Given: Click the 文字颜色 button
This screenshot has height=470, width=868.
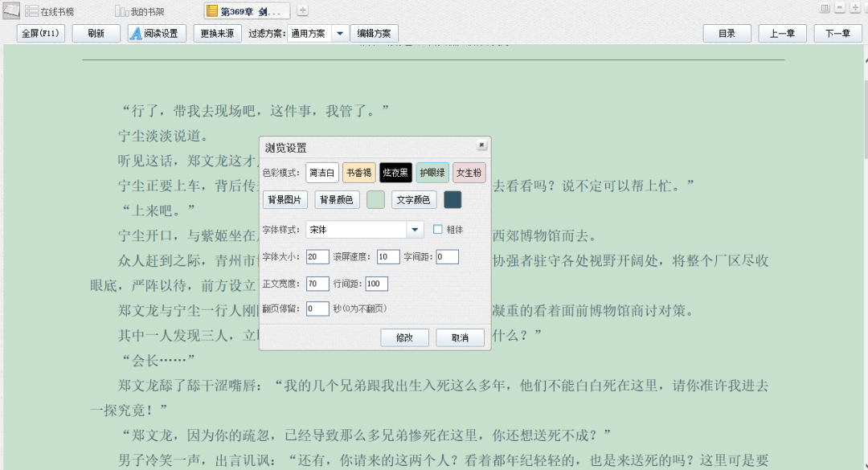Looking at the screenshot, I should [x=414, y=200].
